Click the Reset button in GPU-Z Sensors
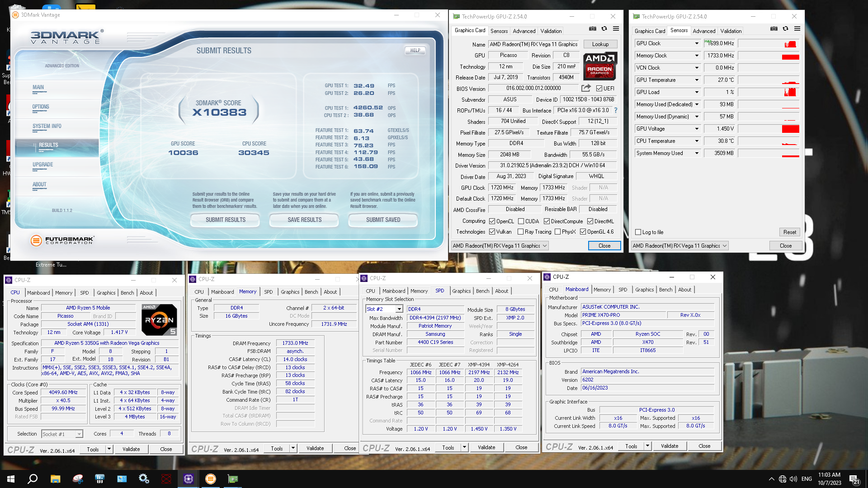This screenshot has height=488, width=868. click(x=790, y=232)
